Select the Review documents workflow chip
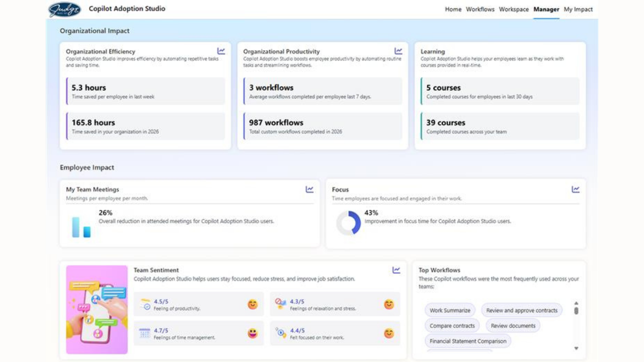Image resolution: width=644 pixels, height=362 pixels. 513,326
